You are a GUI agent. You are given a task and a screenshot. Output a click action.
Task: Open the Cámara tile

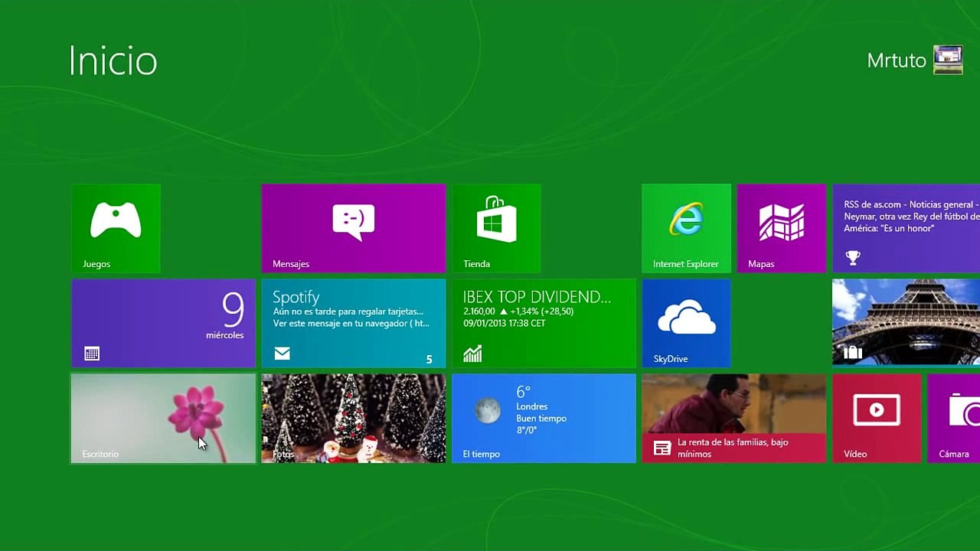coord(954,418)
